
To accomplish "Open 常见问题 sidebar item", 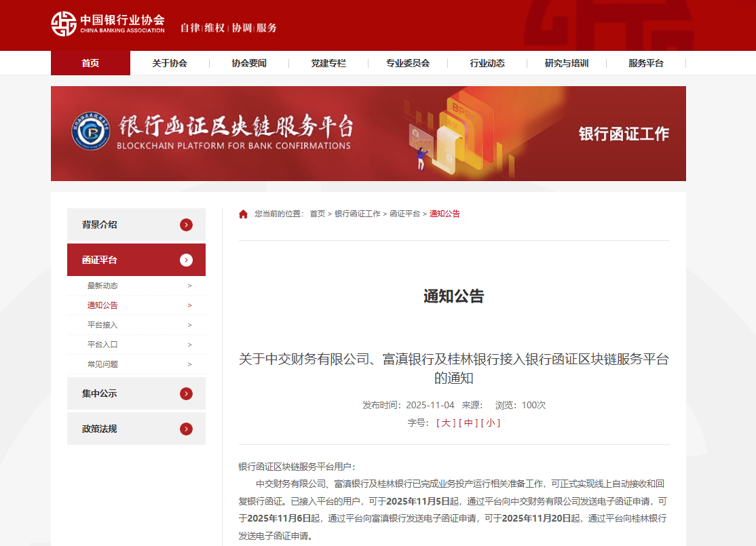I will tap(103, 364).
